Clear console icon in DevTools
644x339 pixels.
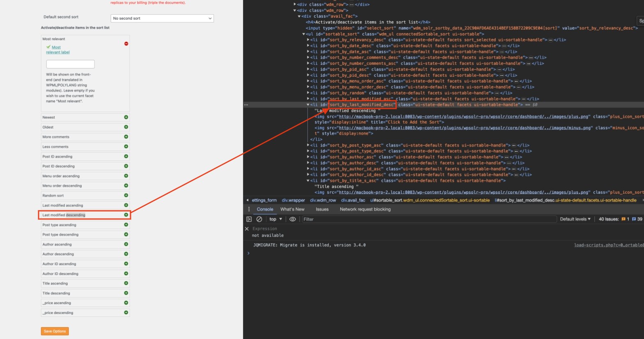(259, 219)
